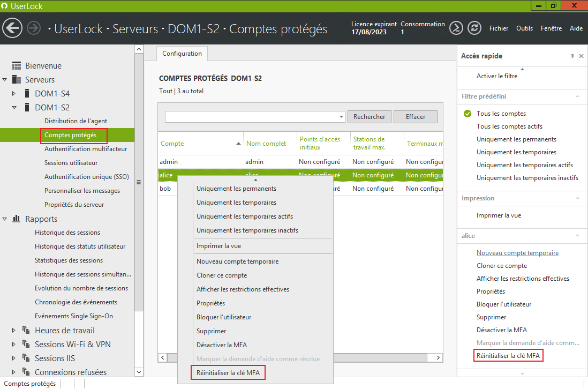Image resolution: width=588 pixels, height=389 pixels.
Task: Expand the Sessions Wi-Fi & VPN node
Action: click(x=14, y=345)
